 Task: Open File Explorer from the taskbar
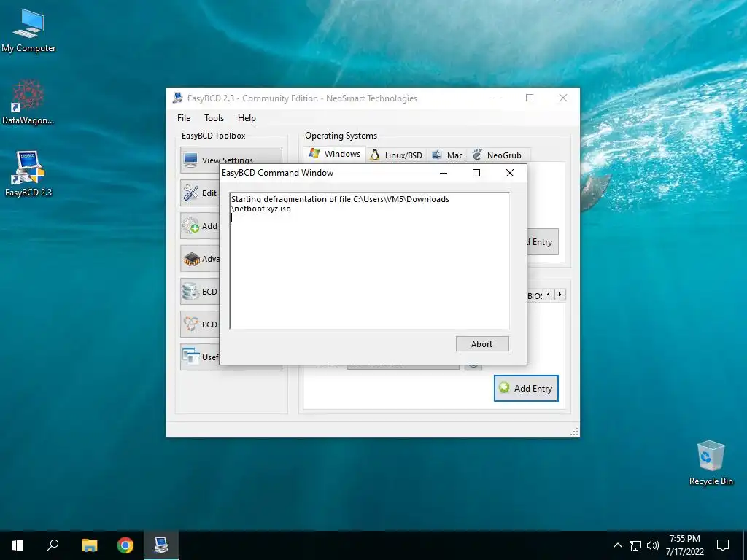click(x=89, y=545)
